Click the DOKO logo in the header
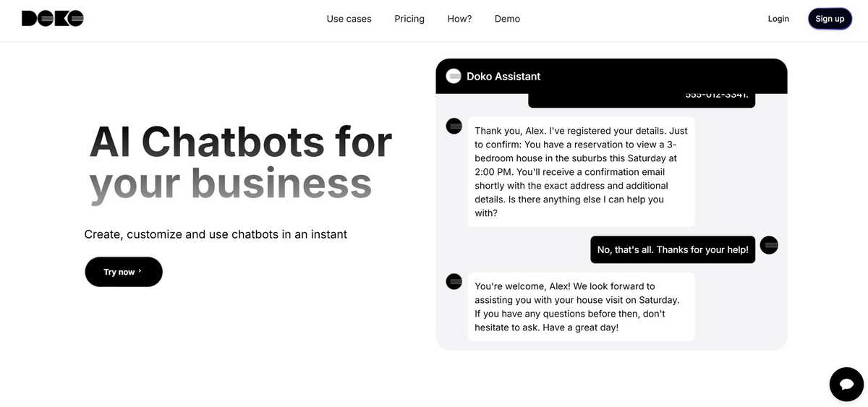The image size is (868, 407). pos(53,19)
